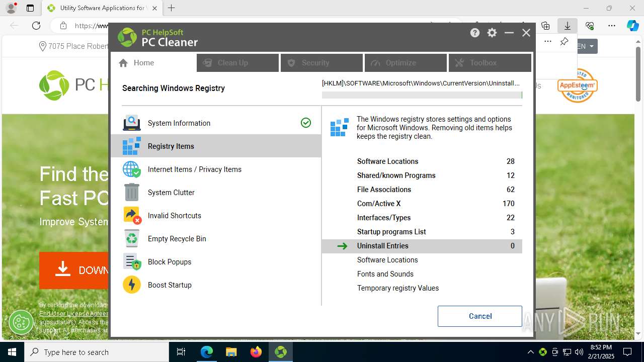Screen dimensions: 644x362
Task: Launch Firefox from the taskbar
Action: click(x=256, y=352)
